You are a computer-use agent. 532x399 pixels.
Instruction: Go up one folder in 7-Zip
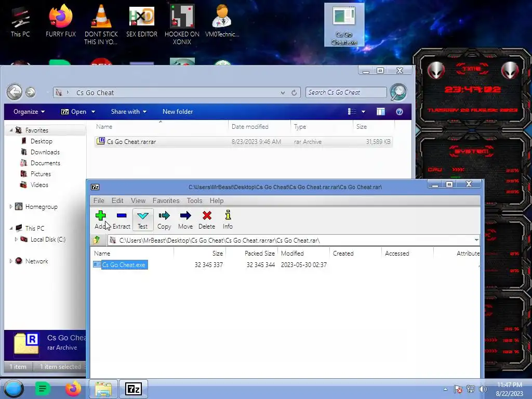tap(97, 240)
